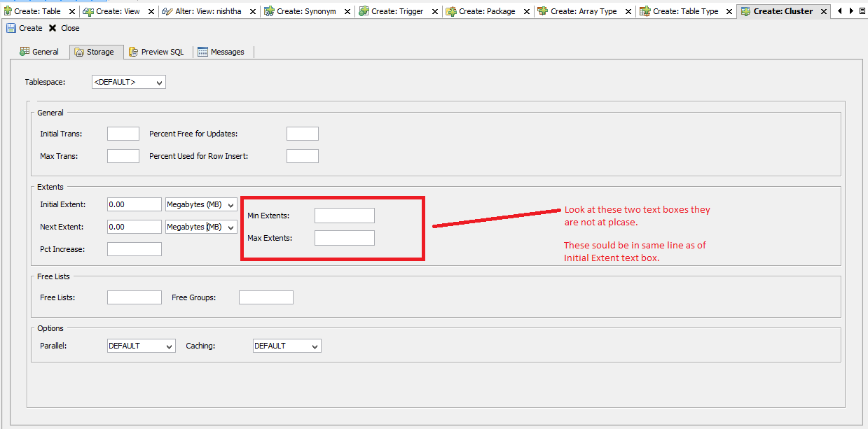This screenshot has height=429, width=868.
Task: Open the Alter: View nishtha tab
Action: pos(203,11)
